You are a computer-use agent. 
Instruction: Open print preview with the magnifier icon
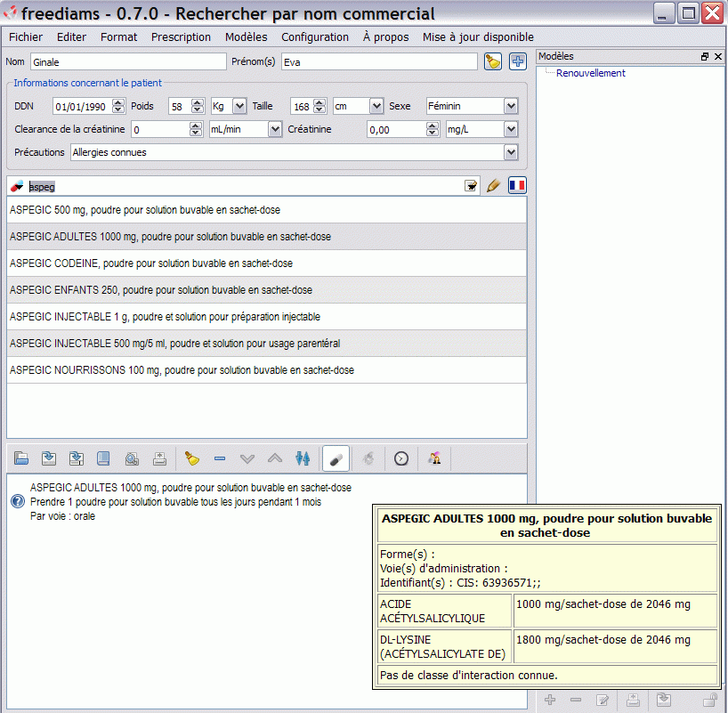pos(132,458)
